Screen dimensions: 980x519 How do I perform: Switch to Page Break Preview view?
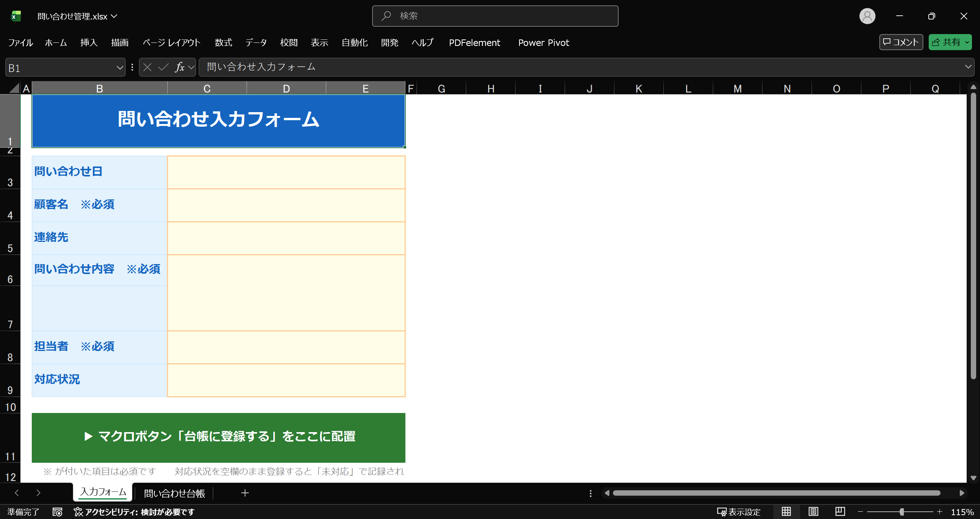(840, 512)
